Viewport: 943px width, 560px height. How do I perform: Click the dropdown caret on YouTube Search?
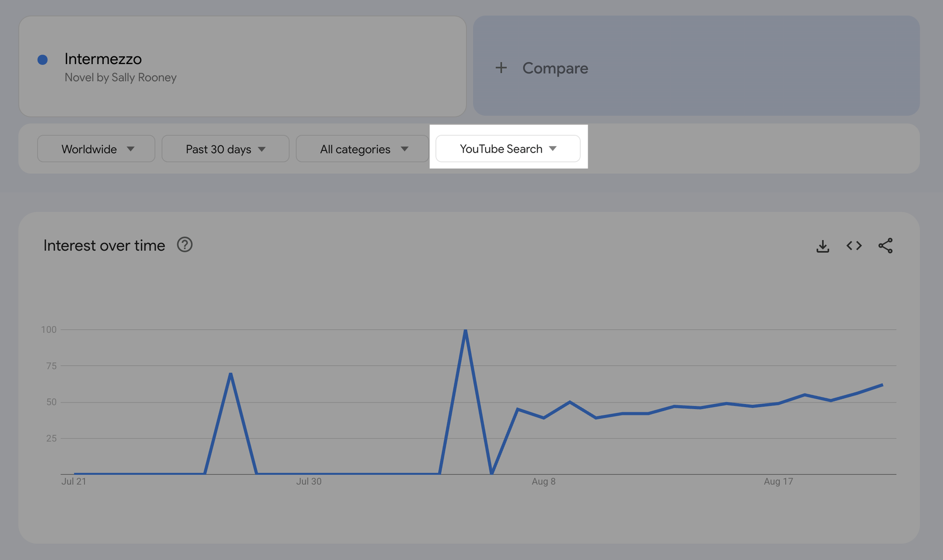coord(554,148)
